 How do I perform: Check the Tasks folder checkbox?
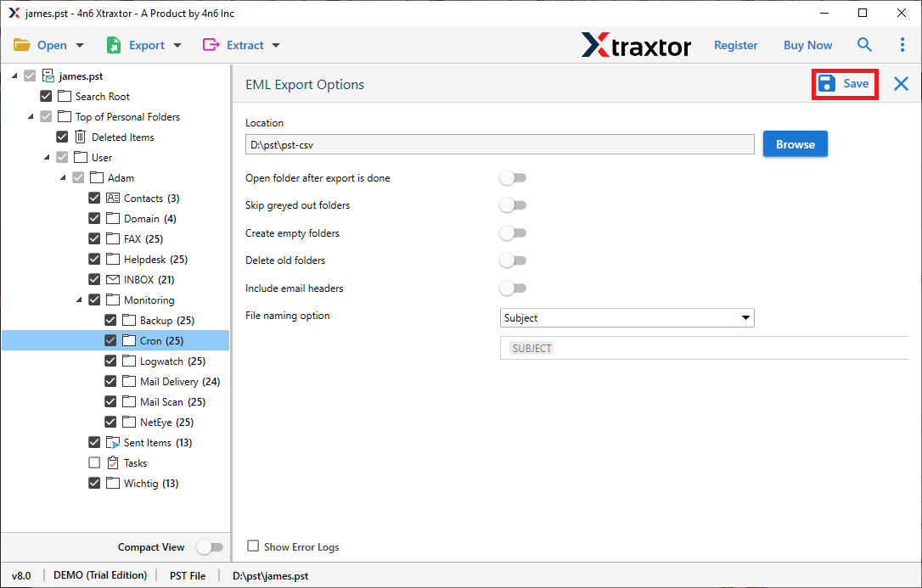click(x=94, y=463)
